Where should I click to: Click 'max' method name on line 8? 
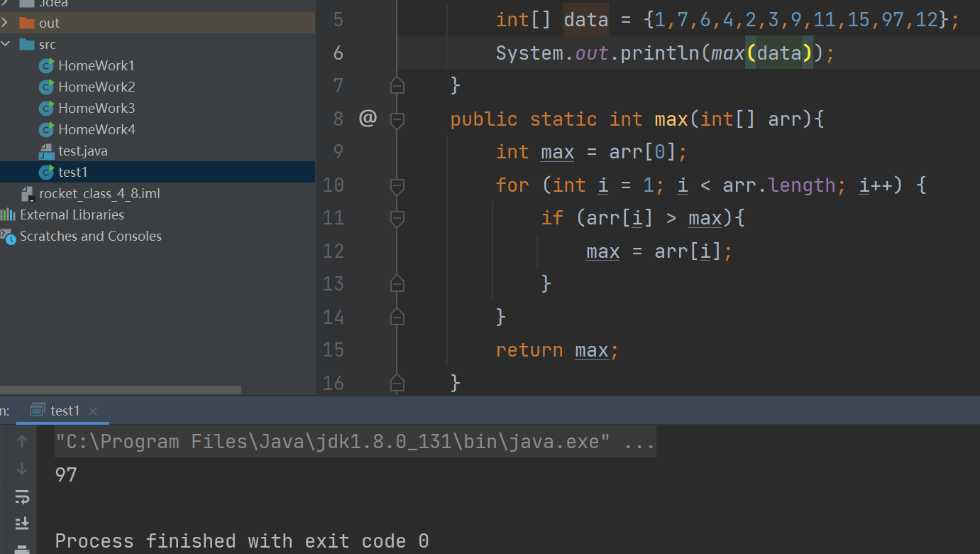click(x=671, y=119)
